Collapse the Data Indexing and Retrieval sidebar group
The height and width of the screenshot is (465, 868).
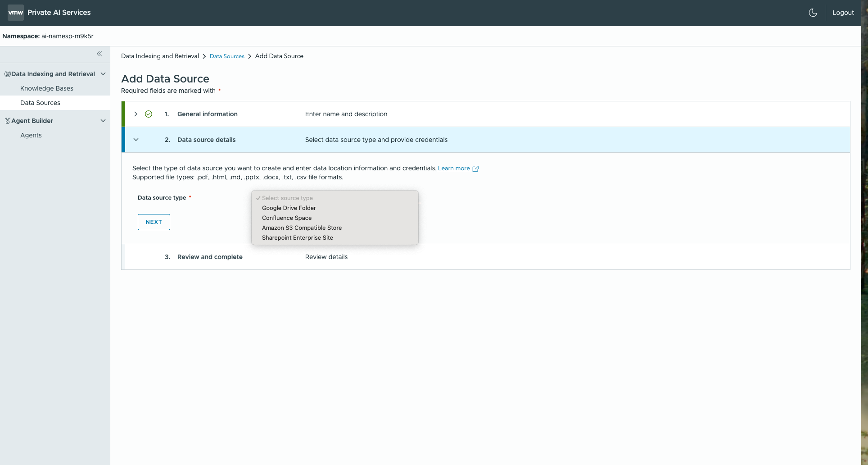103,74
